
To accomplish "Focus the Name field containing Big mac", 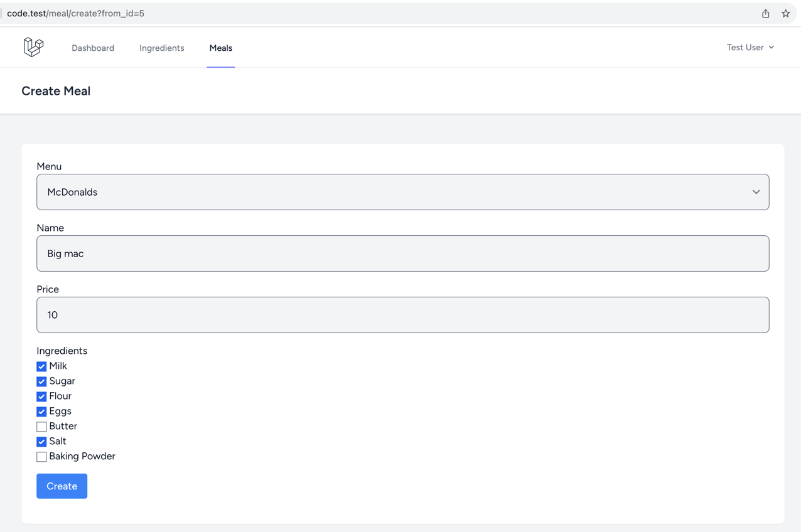I will click(x=403, y=253).
